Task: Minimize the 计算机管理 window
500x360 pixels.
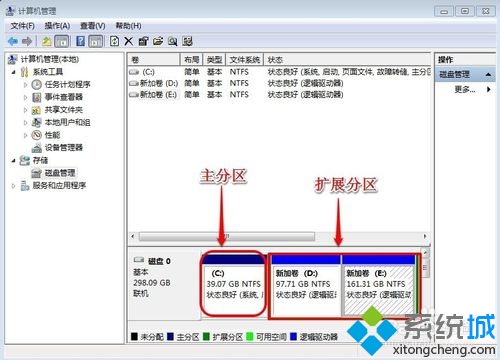Action: [444, 11]
